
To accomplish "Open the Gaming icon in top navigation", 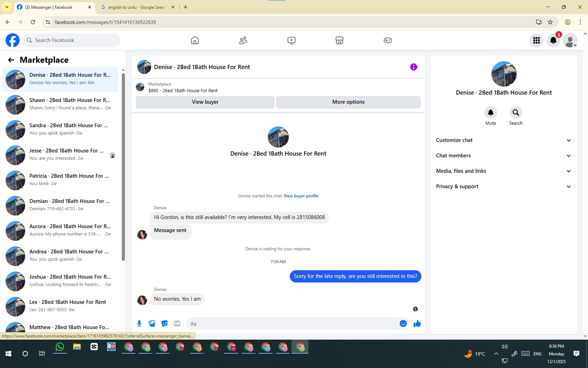I will [388, 40].
